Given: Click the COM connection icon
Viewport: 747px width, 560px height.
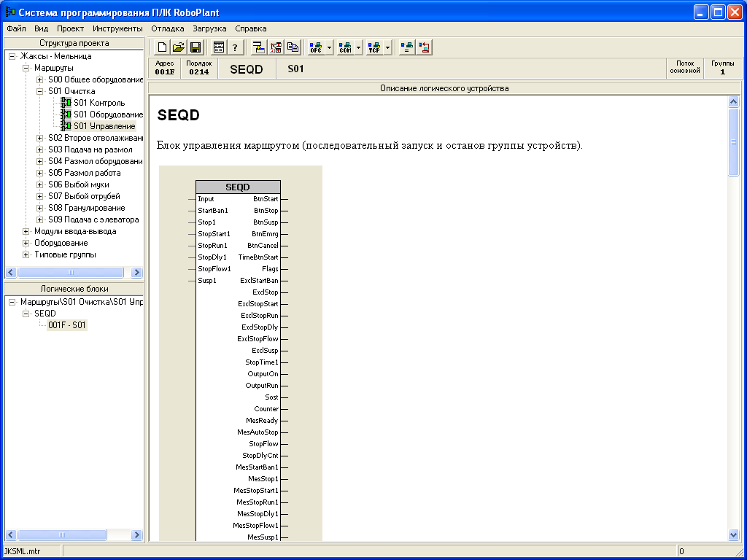Looking at the screenshot, I should (345, 47).
